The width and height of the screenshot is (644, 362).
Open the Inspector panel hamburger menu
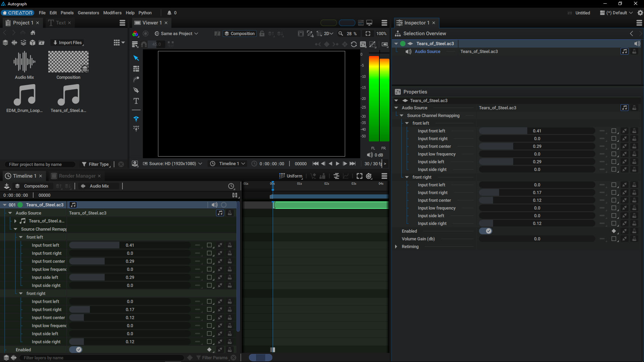pos(639,23)
